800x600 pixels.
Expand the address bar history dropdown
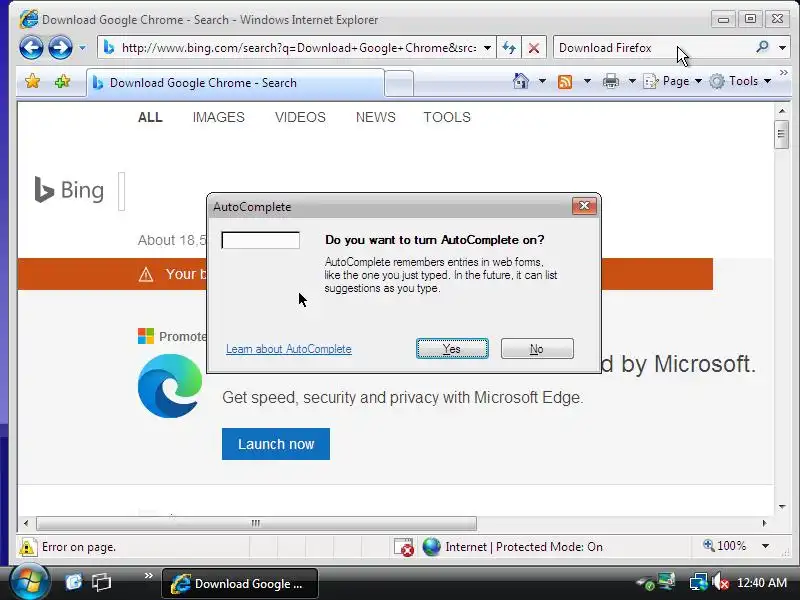pyautogui.click(x=488, y=48)
